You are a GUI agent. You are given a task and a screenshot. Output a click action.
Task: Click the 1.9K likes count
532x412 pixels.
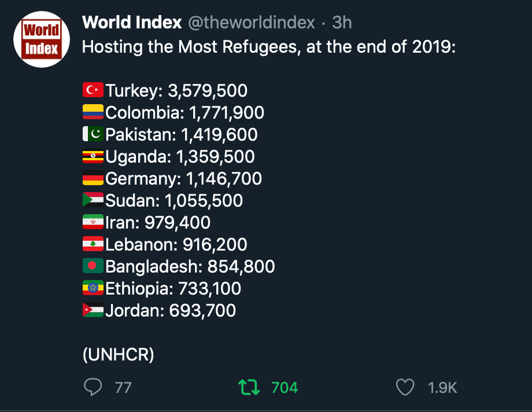tap(442, 387)
